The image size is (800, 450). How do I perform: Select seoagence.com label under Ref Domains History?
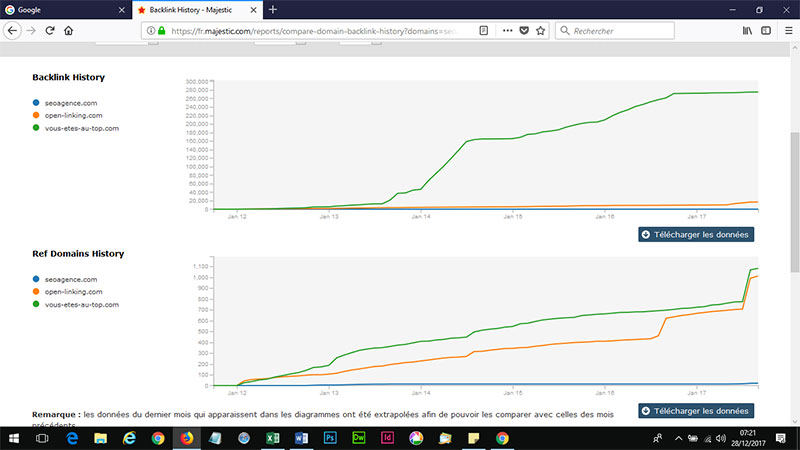click(x=71, y=280)
